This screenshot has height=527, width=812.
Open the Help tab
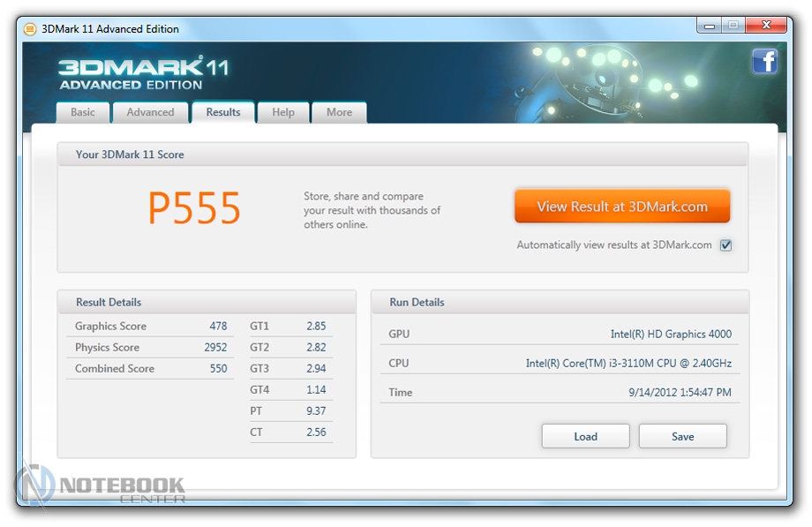(x=283, y=112)
